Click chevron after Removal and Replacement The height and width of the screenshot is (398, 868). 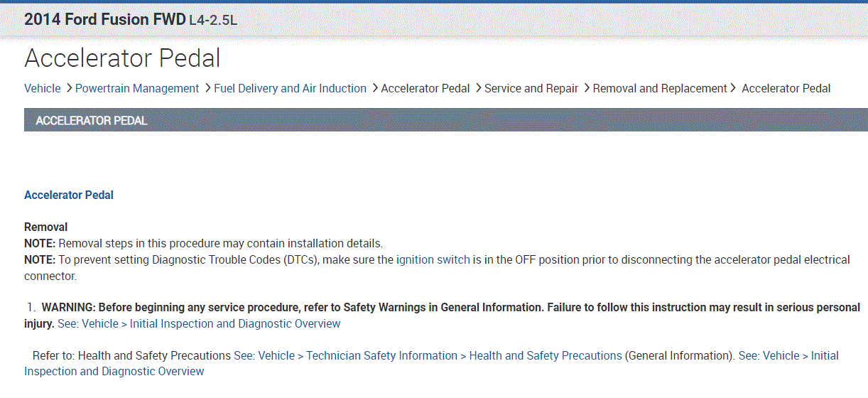click(x=733, y=88)
